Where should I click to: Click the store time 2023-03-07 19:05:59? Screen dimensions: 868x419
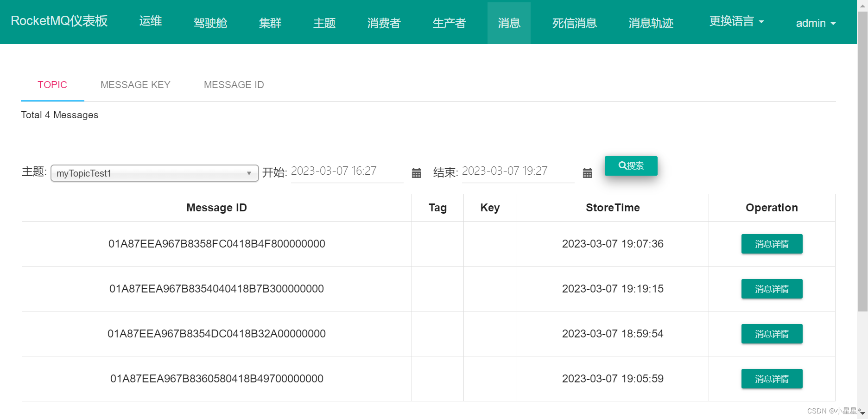(x=613, y=379)
